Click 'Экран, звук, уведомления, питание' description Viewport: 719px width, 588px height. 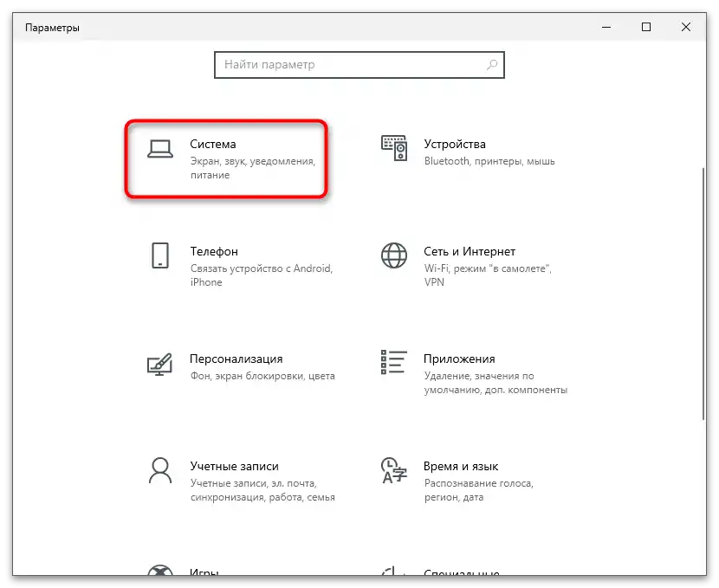click(253, 168)
